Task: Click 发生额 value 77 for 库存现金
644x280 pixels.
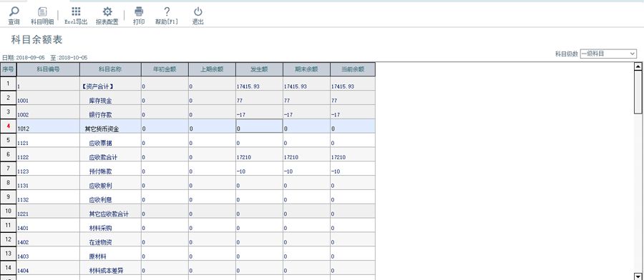Action: [x=240, y=101]
